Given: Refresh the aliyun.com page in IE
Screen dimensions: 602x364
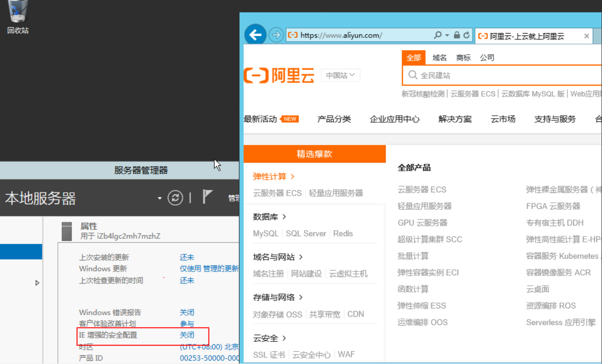Looking at the screenshot, I should [466, 35].
